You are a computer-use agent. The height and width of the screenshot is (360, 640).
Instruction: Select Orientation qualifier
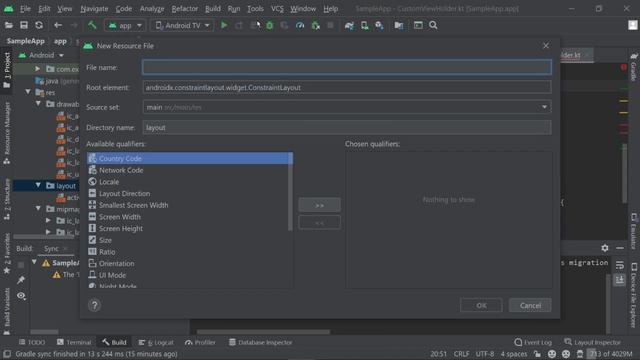188,264
